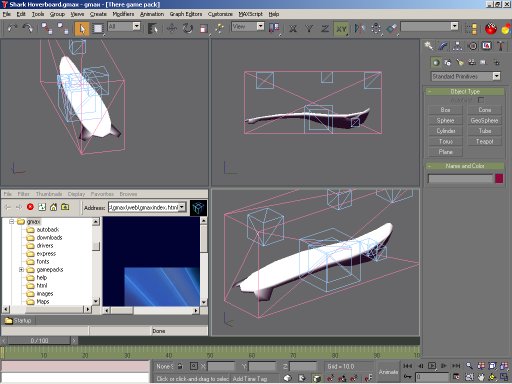Click the Align tool icon
Image resolution: width=512 pixels, height=384 pixels.
click(x=392, y=28)
